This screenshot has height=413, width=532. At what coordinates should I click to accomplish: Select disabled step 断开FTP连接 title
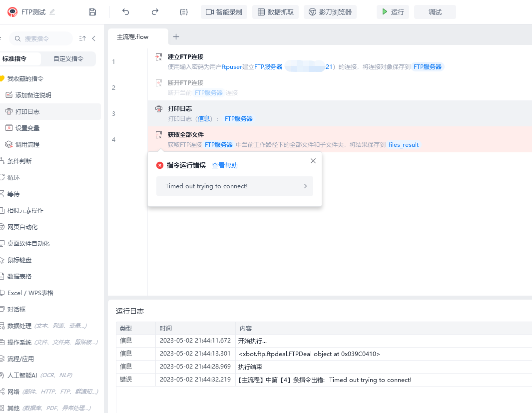[x=186, y=83]
